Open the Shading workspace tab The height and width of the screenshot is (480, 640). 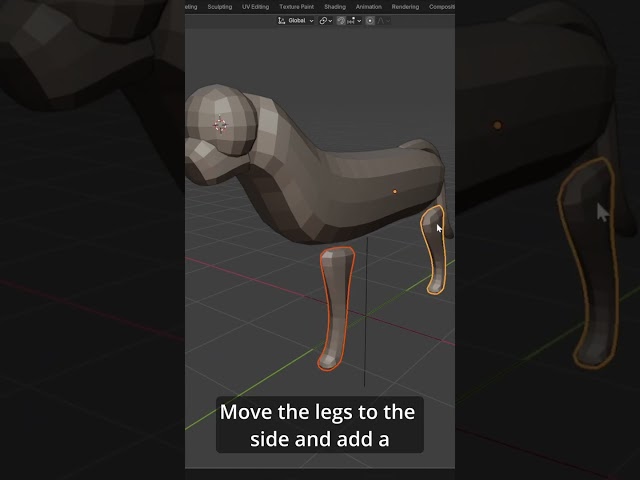point(335,7)
